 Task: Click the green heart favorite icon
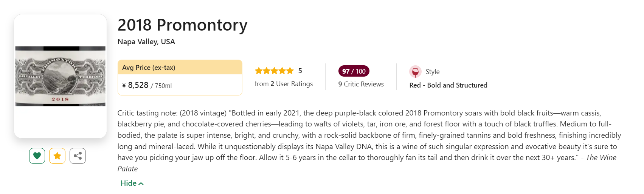click(37, 156)
